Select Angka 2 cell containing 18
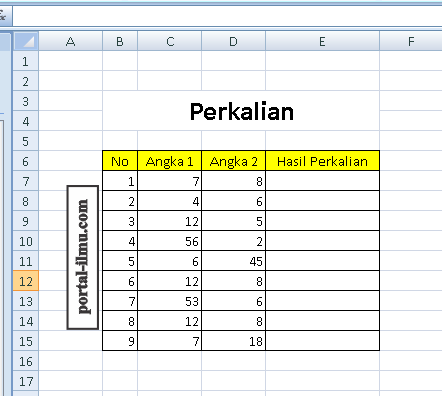 (233, 341)
